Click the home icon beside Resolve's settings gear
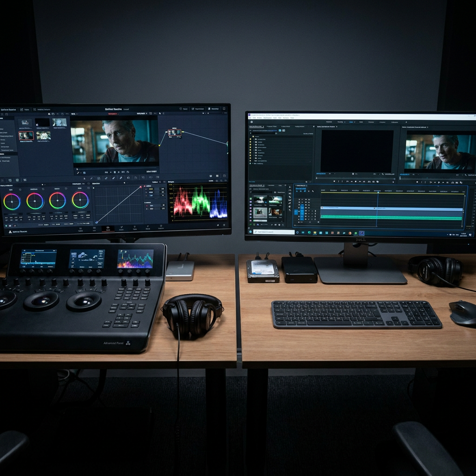Screen dimensions: 476x476 coord(218,225)
